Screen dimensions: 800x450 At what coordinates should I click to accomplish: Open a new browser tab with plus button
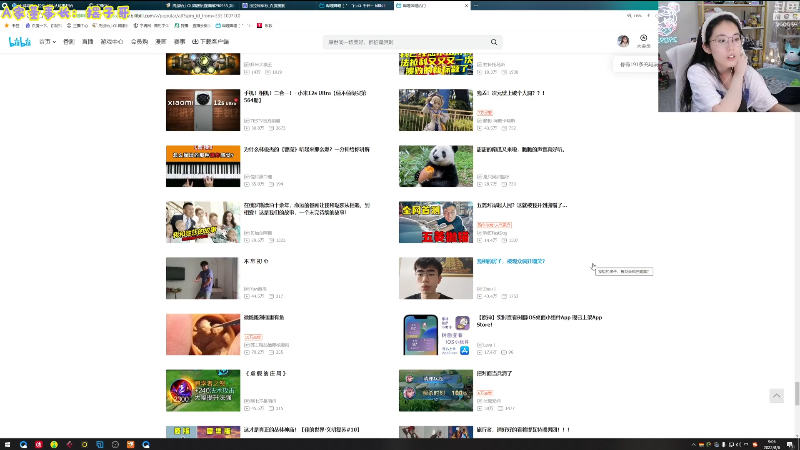coord(476,5)
